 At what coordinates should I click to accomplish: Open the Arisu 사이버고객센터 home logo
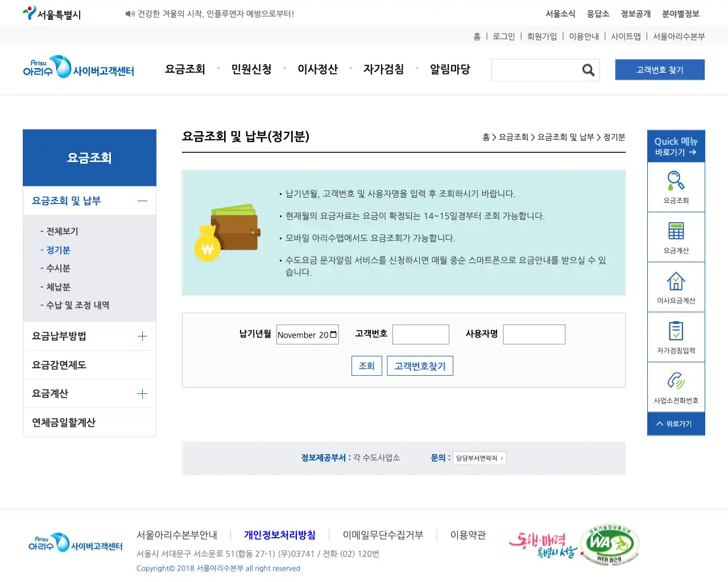[78, 68]
